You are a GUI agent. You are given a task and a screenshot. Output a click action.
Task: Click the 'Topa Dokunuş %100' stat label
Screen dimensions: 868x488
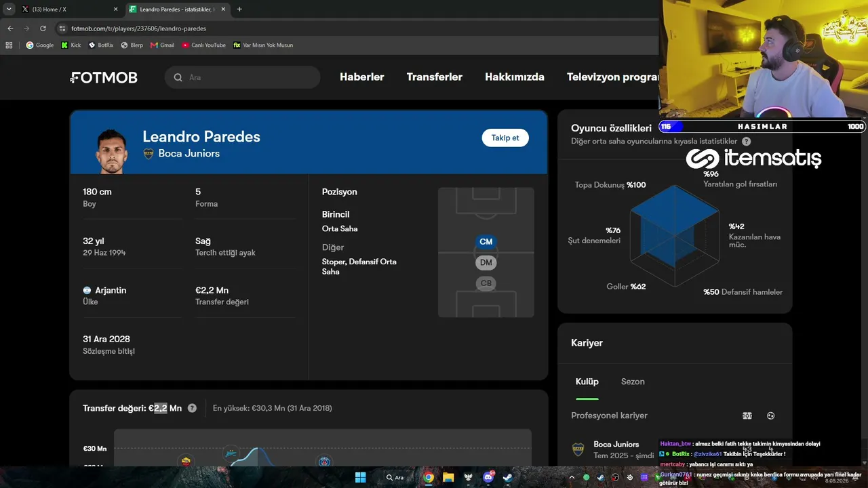610,185
